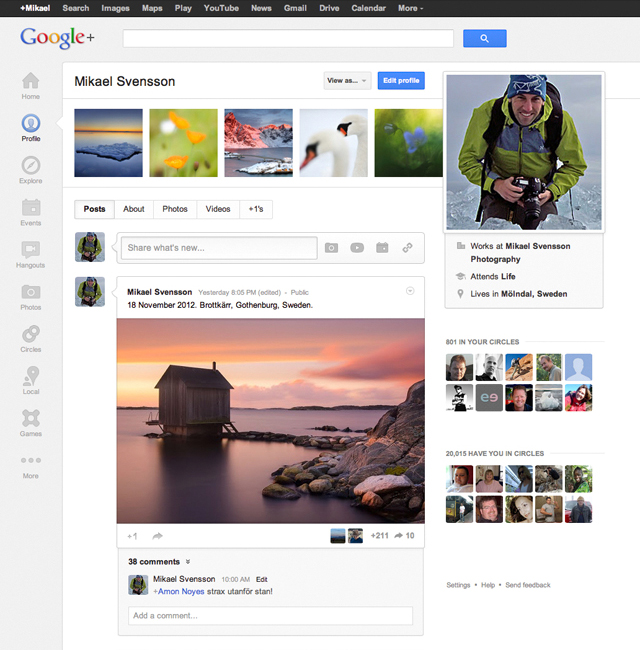Viewport: 640px width, 650px height.
Task: Open the pink mountains scrapbook photo
Action: (259, 143)
